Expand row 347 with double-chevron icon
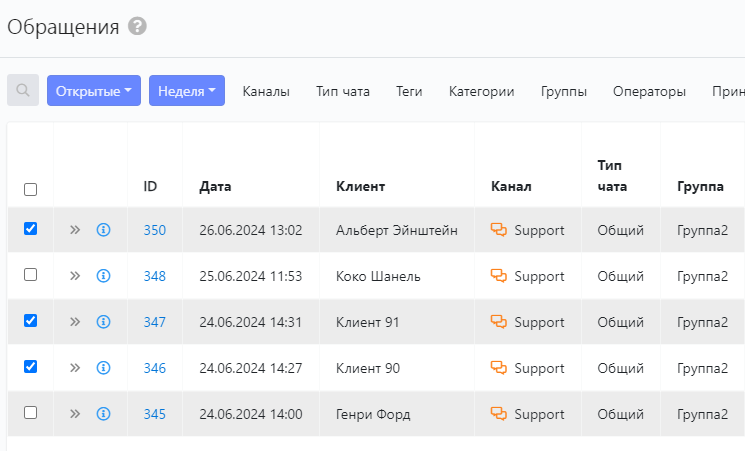Image resolution: width=745 pixels, height=451 pixels. [75, 322]
